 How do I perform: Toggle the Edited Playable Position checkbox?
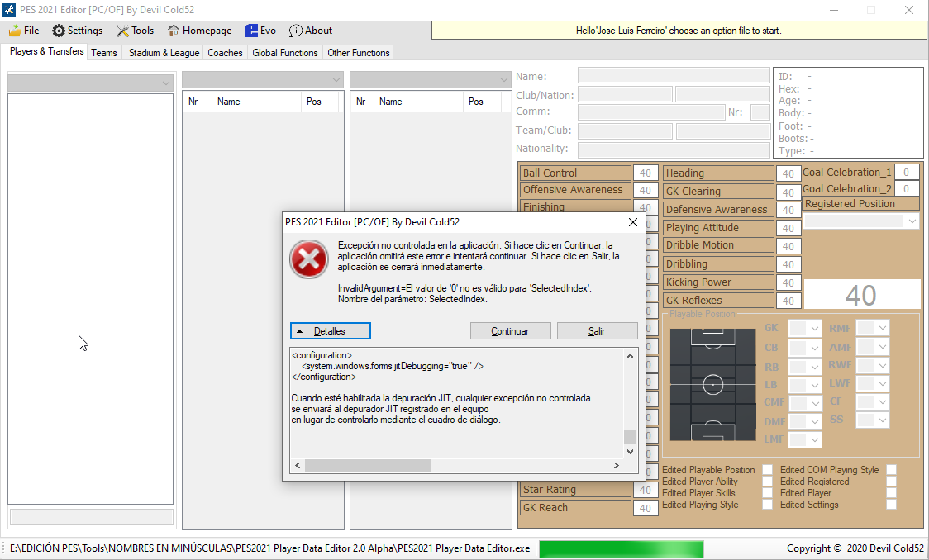coord(767,470)
